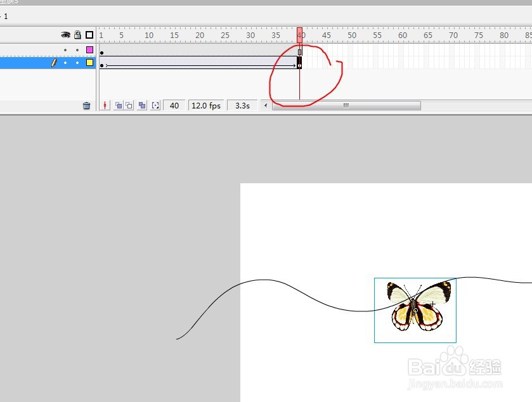The image size is (532, 402).
Task: Click frame number 35 on the ruler
Action: point(276,36)
